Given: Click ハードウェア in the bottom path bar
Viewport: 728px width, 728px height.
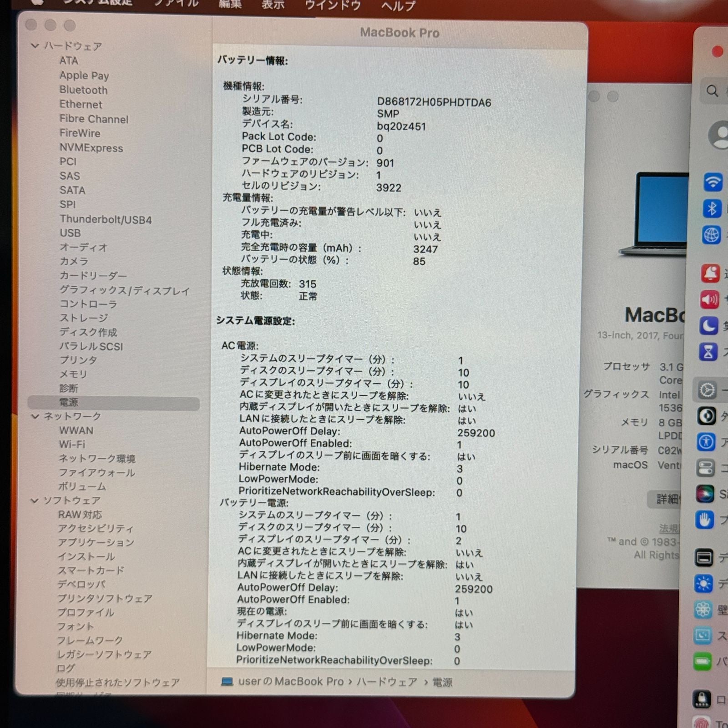Looking at the screenshot, I should [x=387, y=682].
